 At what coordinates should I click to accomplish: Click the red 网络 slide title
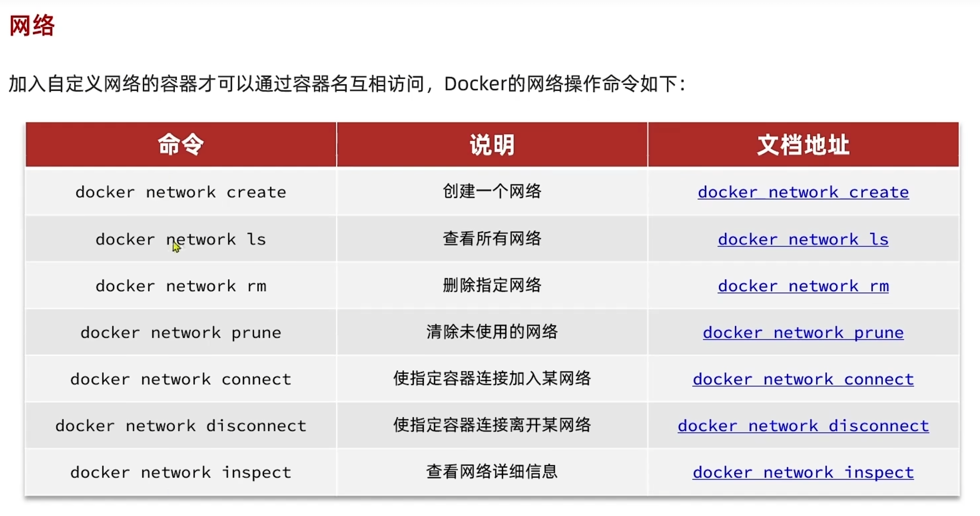(x=32, y=26)
